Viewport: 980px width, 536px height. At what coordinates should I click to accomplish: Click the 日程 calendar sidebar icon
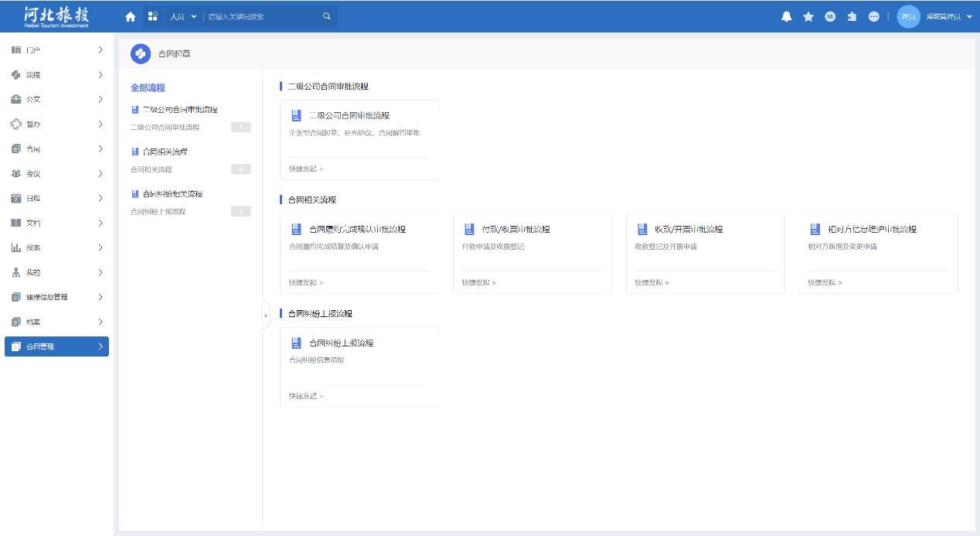coord(16,199)
